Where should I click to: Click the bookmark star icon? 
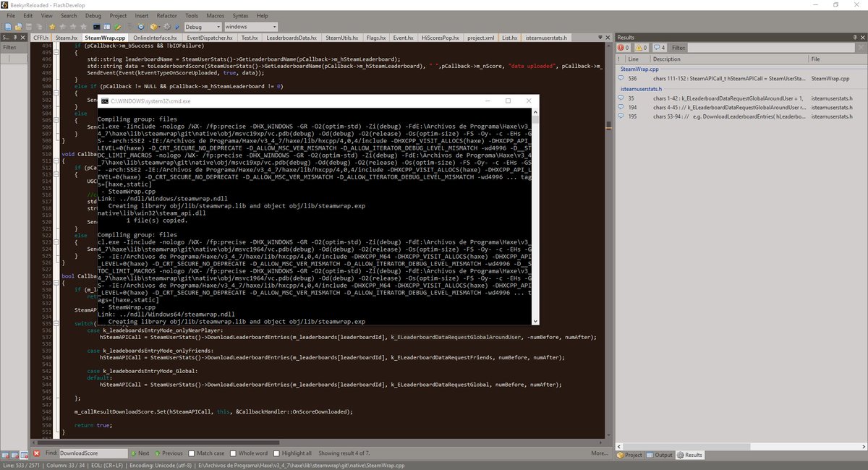pyautogui.click(x=52, y=25)
